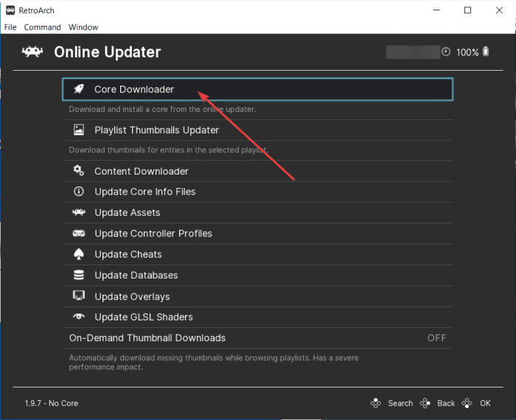Image resolution: width=516 pixels, height=420 pixels.
Task: Click the image icon for Playlist Thumbnails Updater
Action: tap(79, 130)
